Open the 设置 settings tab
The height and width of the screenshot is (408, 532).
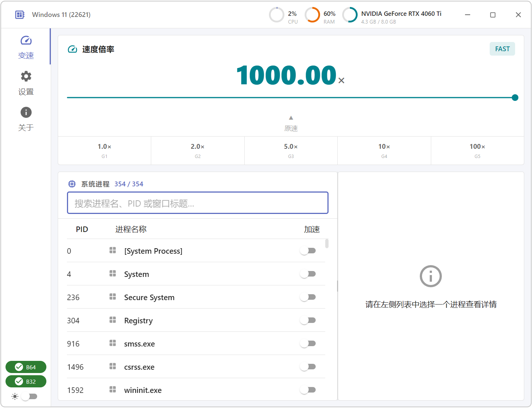(x=26, y=83)
